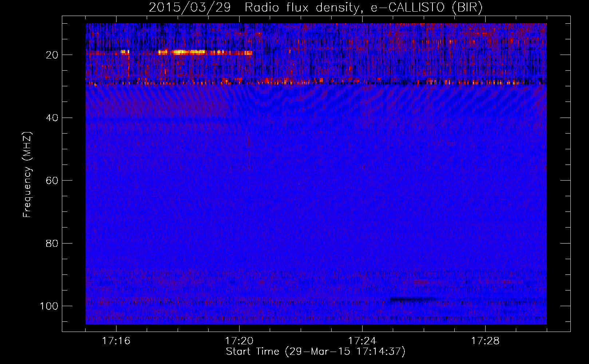Click the 17:28 time tick label
The height and width of the screenshot is (364, 589).
point(485,341)
